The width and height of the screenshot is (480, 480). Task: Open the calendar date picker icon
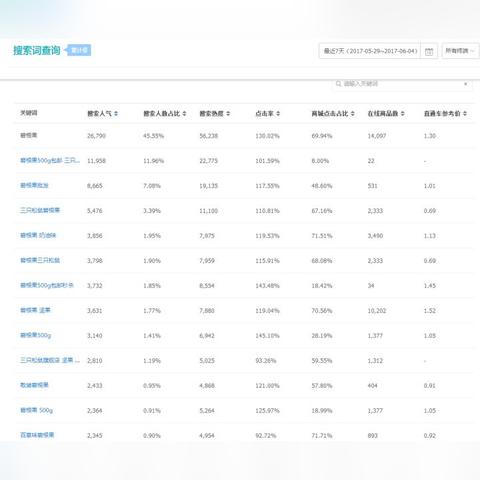coord(429,51)
